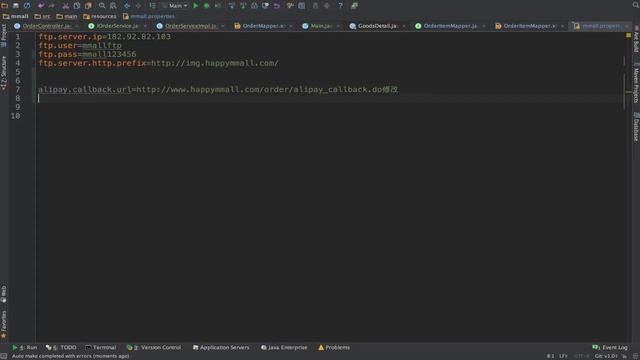
Task: Click the Git branch status bar widget
Action: coord(606,356)
